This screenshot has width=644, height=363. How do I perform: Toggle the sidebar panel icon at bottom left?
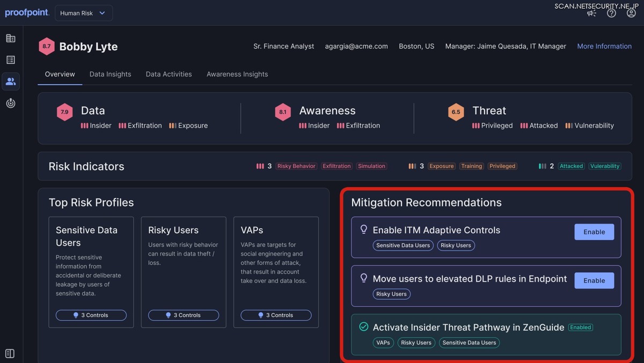coord(10,353)
